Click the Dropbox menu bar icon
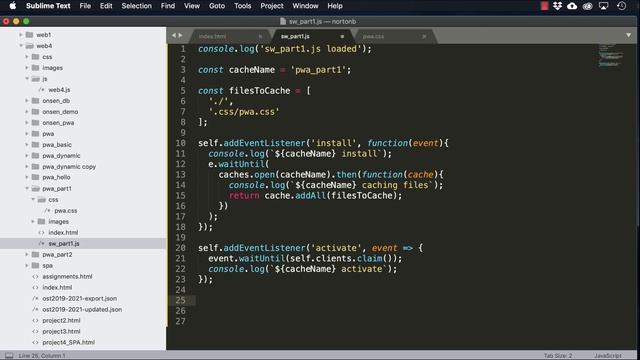Screen dimensions: 640x360 (557, 6)
